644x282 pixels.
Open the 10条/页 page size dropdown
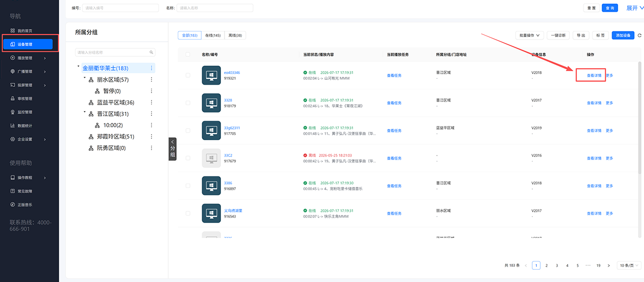click(629, 265)
